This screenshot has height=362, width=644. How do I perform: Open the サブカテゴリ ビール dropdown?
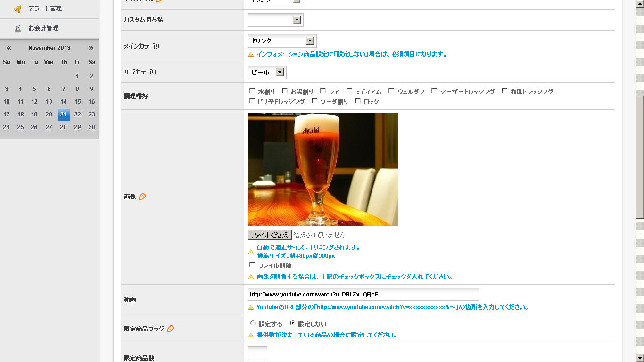point(267,73)
